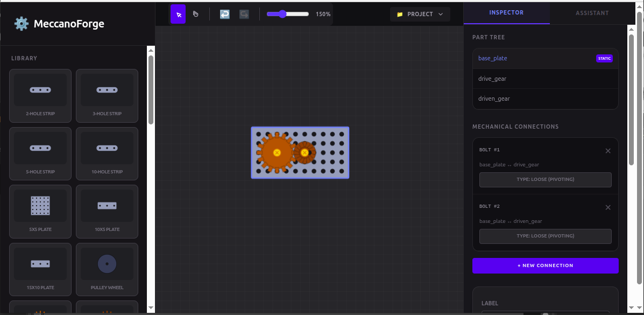
Task: Add a Pulley Wheel part
Action: point(107,270)
